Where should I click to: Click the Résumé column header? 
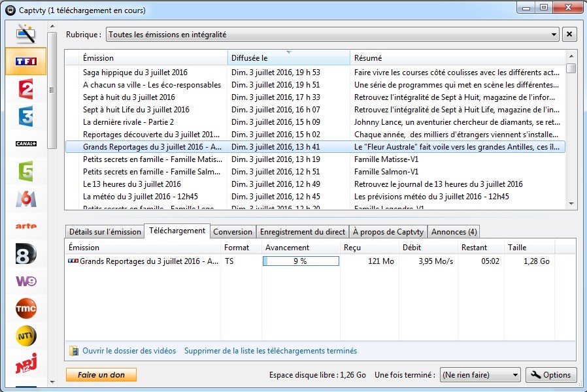[458, 58]
